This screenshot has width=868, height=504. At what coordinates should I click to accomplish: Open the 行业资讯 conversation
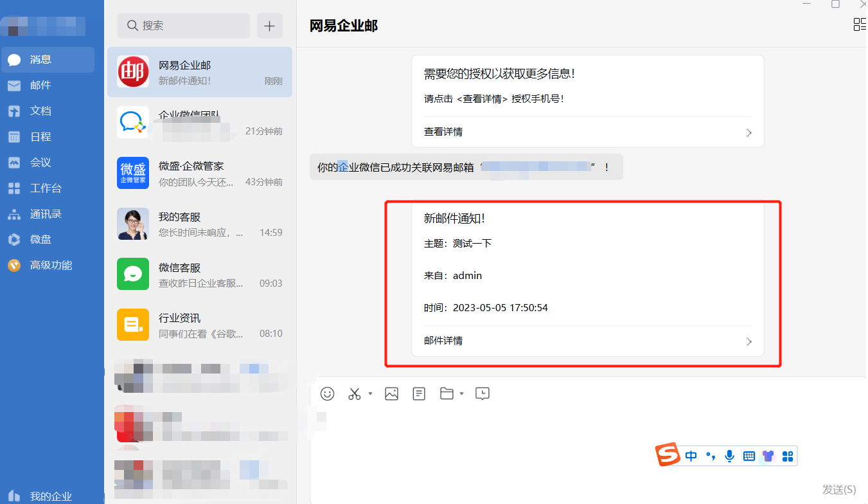tap(200, 325)
